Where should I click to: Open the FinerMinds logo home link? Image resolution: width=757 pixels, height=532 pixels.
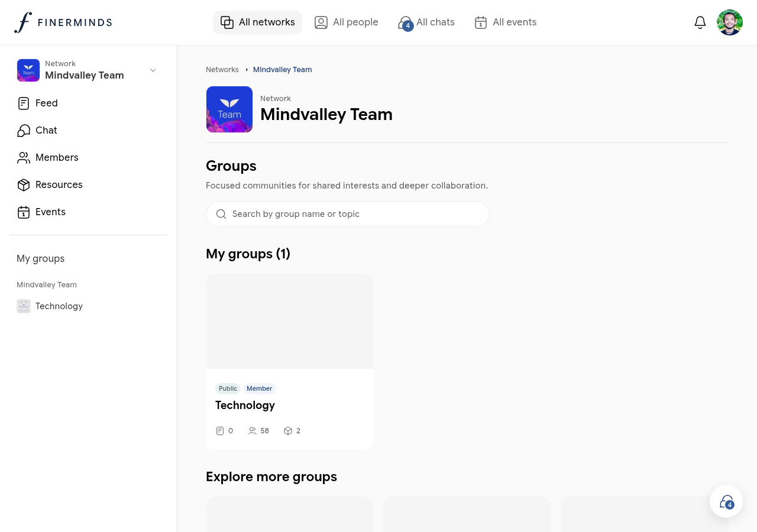[x=63, y=22]
